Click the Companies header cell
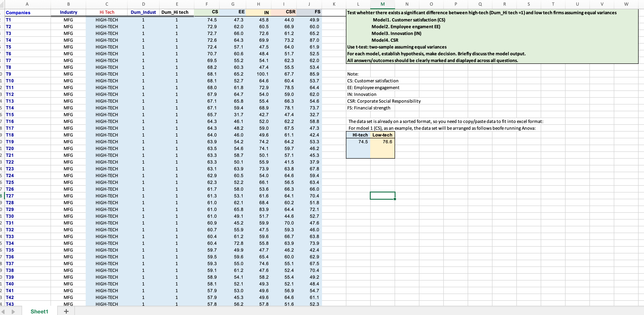 [x=18, y=12]
